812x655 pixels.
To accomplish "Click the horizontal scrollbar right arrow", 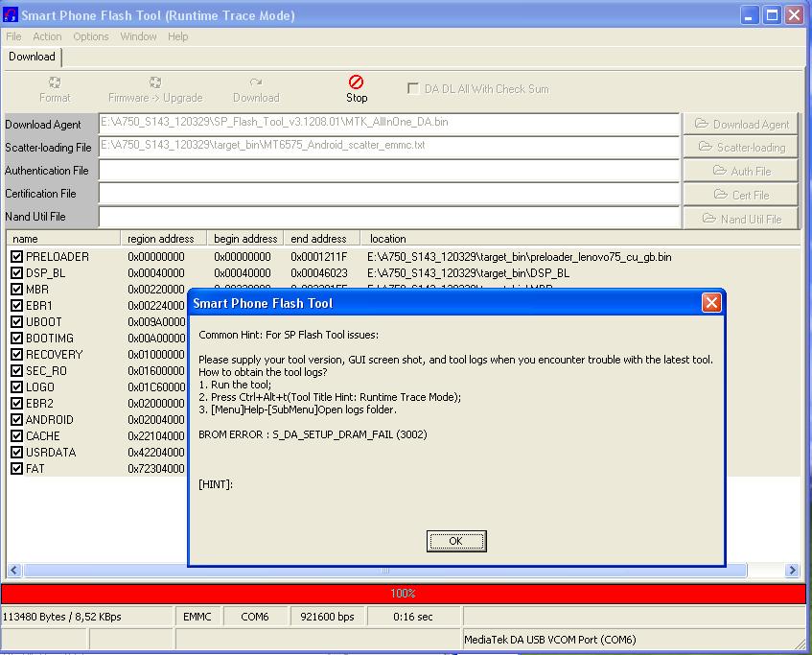I will pyautogui.click(x=792, y=570).
